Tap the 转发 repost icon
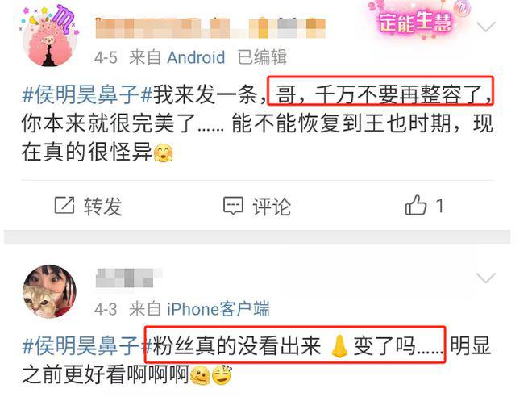This screenshot has height=397, width=532. click(x=64, y=205)
